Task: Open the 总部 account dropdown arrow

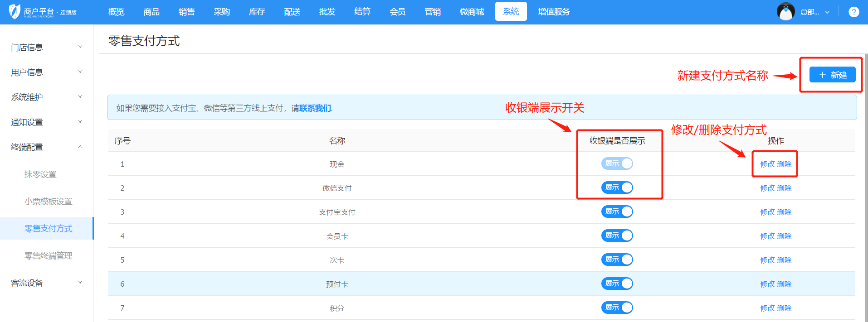Action: 827,12
